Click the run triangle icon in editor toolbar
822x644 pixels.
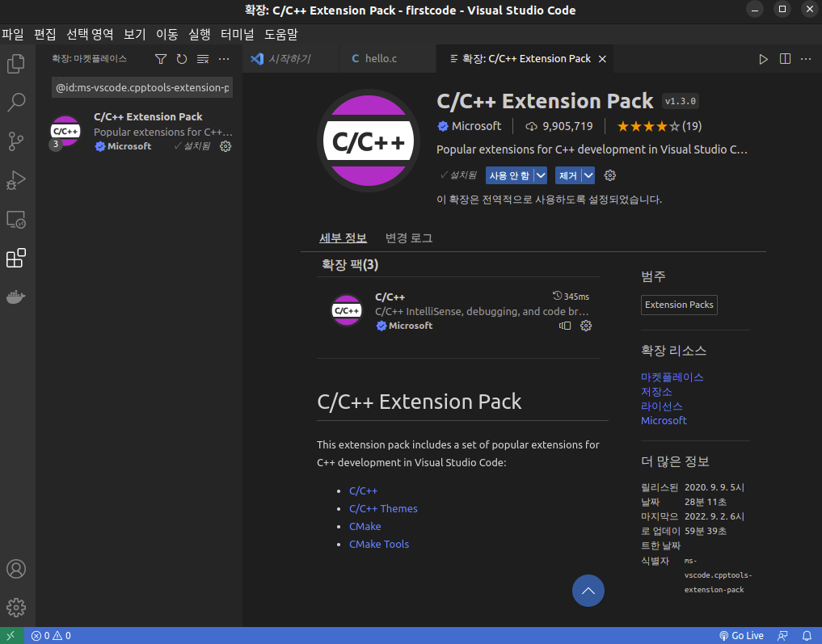(x=763, y=59)
